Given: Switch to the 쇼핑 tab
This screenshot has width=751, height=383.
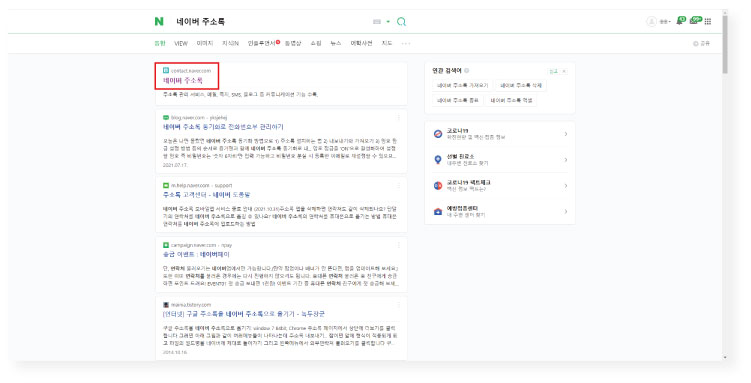Looking at the screenshot, I should click(x=316, y=43).
